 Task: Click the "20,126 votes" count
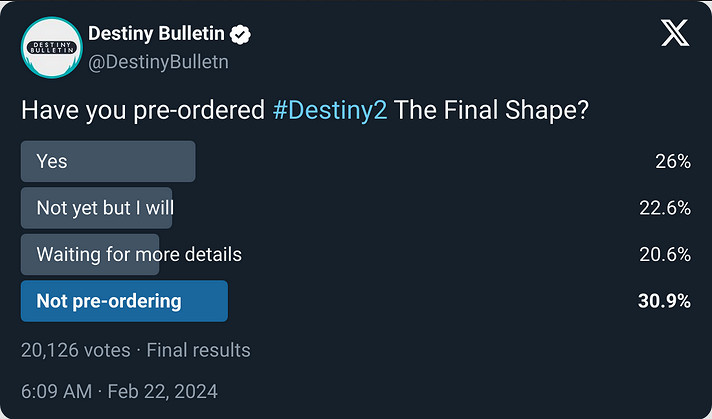76,350
